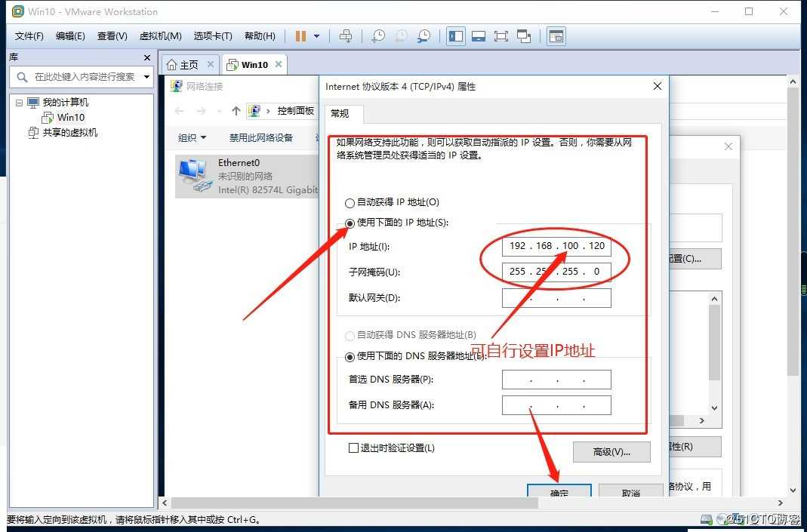Click the VM view vertical scrollbar
Screen dimensions: 807x532
793,232
